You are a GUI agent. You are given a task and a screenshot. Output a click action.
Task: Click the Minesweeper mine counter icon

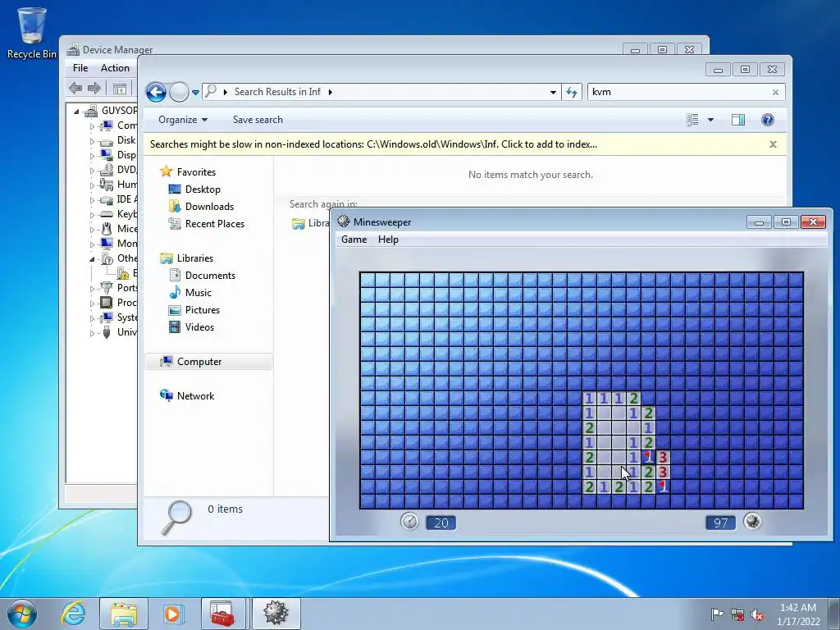(x=753, y=521)
